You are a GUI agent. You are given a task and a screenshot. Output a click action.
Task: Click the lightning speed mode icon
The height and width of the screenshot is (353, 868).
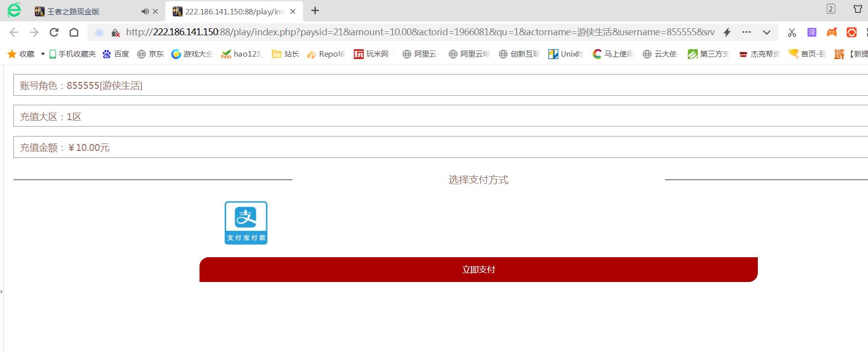[x=727, y=32]
